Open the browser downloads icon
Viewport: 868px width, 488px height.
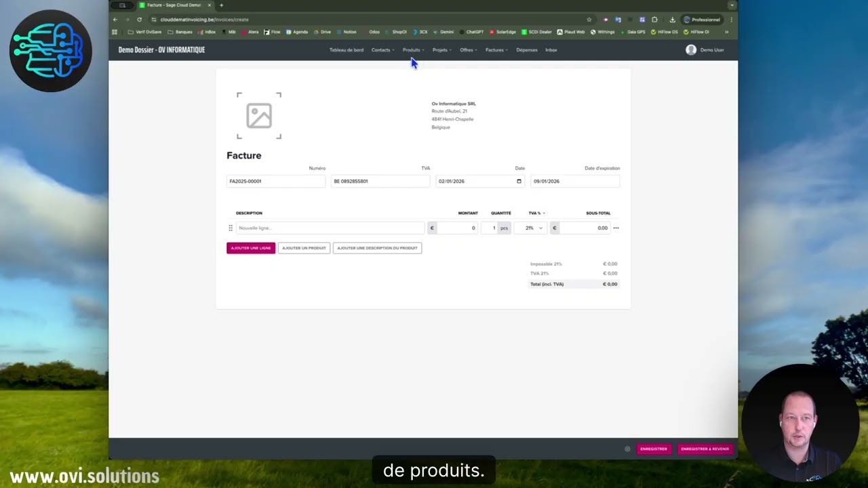click(672, 20)
